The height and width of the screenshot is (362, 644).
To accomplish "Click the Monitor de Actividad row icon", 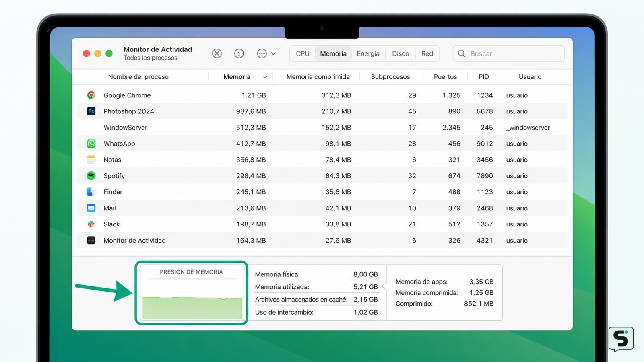I will click(91, 240).
